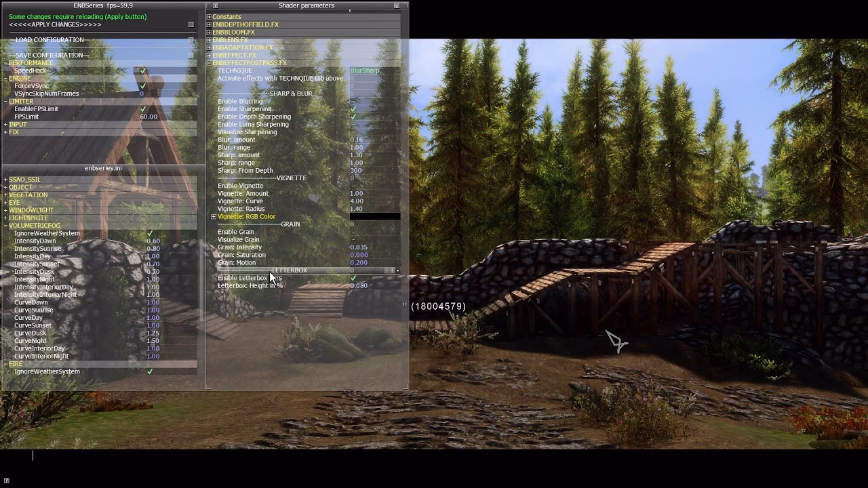
Task: Click the Shader parameters collapse arrow icon
Action: (397, 5)
